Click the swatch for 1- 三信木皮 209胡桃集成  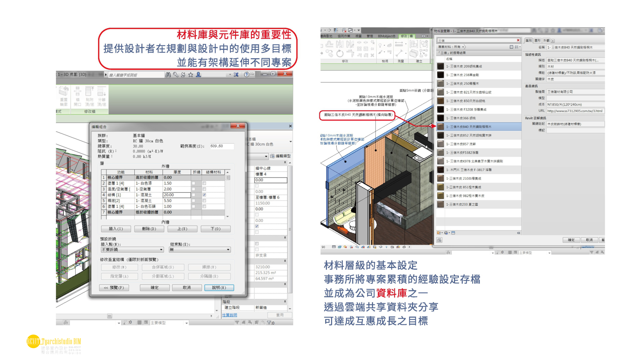click(440, 66)
